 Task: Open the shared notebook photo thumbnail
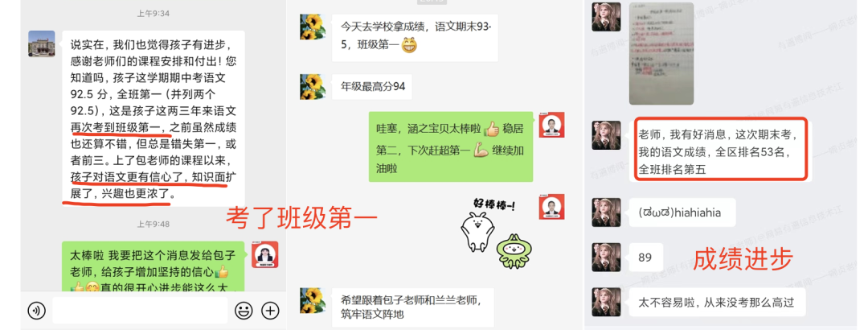point(661,54)
